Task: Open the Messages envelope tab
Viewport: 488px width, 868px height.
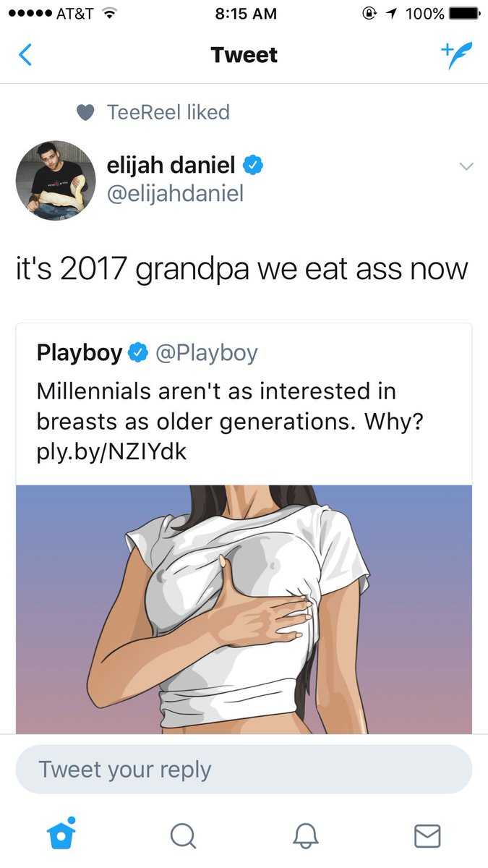Action: pos(427,836)
